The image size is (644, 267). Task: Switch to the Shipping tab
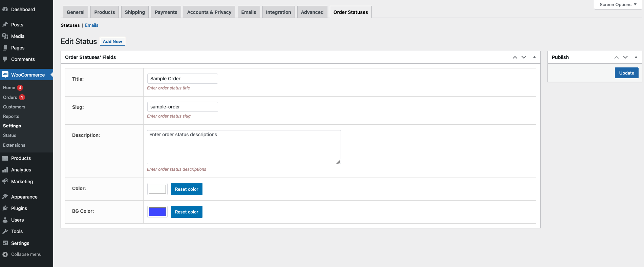click(x=135, y=12)
